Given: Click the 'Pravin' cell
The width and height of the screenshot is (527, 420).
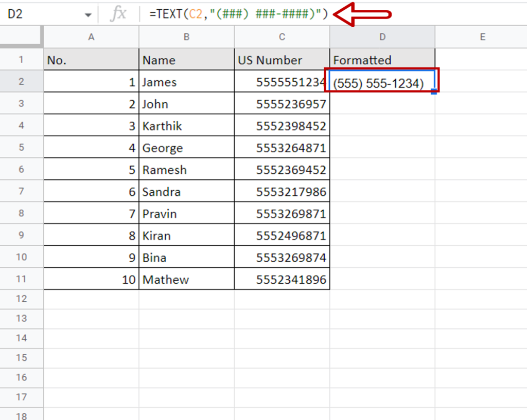Looking at the screenshot, I should pyautogui.click(x=186, y=213).
